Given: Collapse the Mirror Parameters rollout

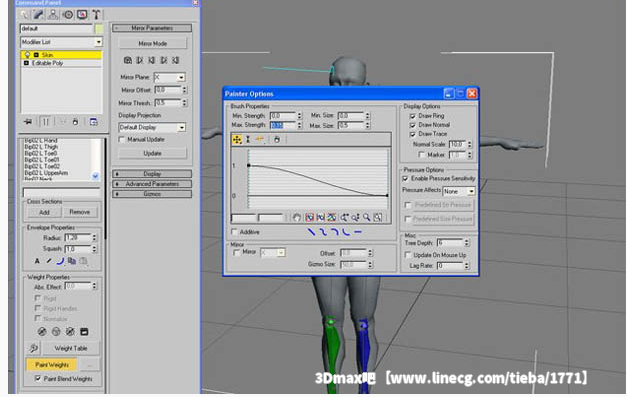Looking at the screenshot, I should coord(152,28).
